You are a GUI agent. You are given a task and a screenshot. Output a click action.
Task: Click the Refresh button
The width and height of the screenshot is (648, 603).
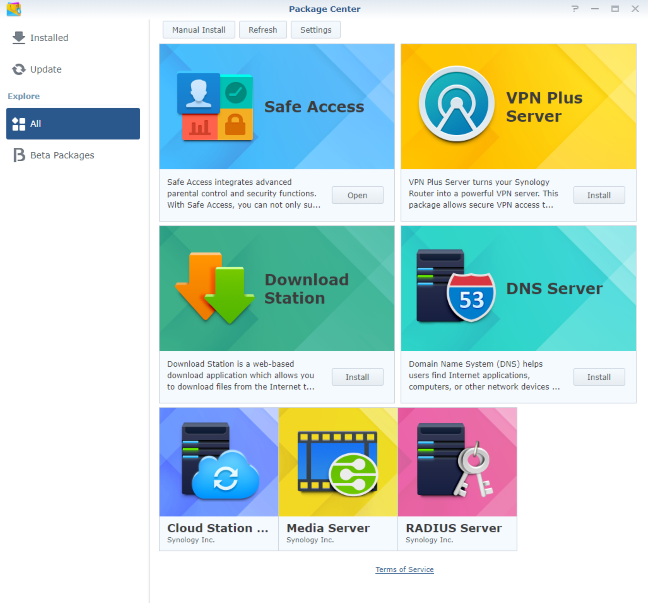click(x=263, y=30)
